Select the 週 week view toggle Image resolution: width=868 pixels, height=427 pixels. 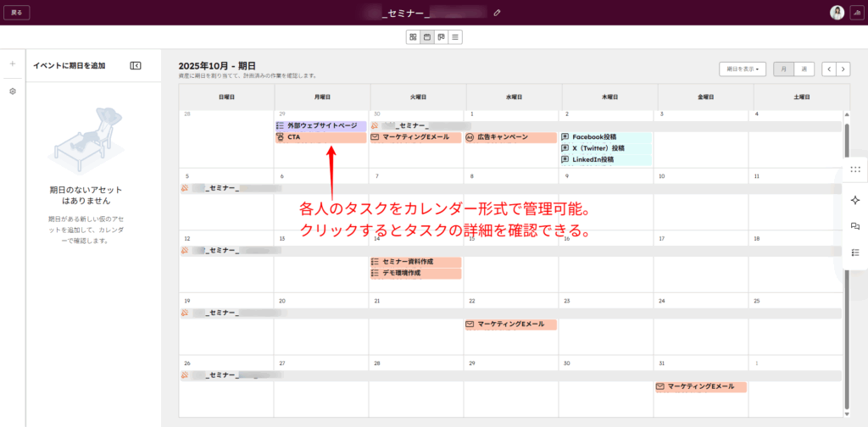coord(804,69)
